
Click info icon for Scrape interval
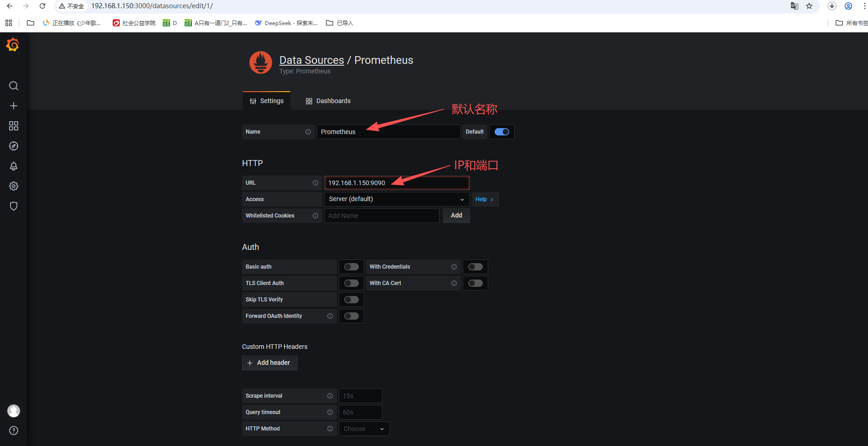[330, 396]
